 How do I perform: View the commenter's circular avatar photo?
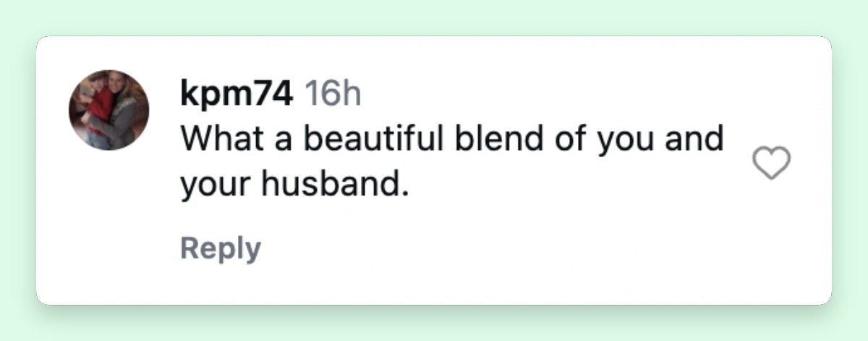click(109, 110)
